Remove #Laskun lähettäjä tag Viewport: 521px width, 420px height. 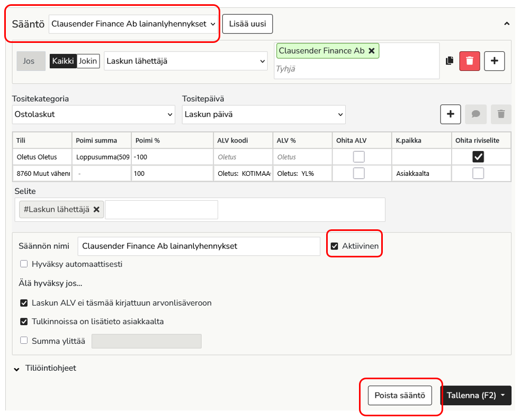[96, 209]
